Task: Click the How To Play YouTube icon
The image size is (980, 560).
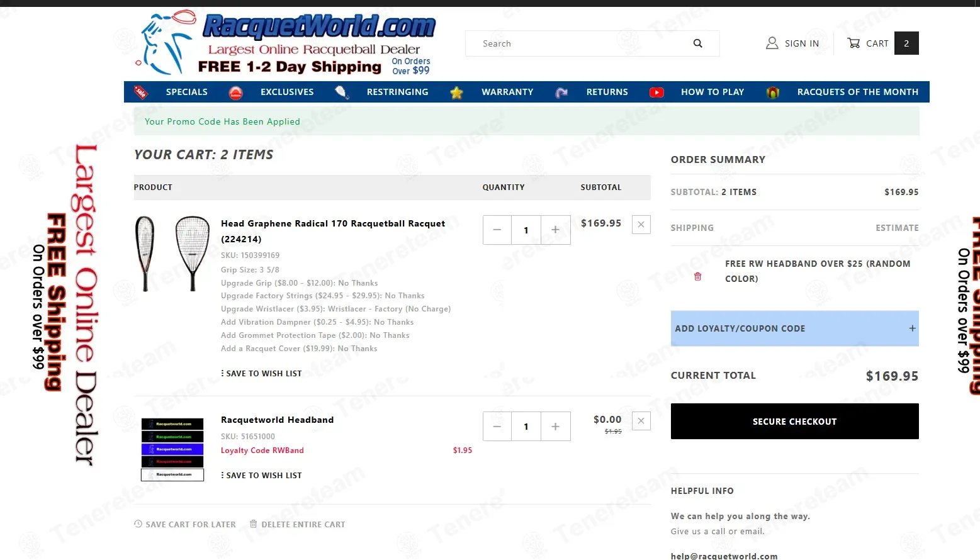Action: click(656, 92)
